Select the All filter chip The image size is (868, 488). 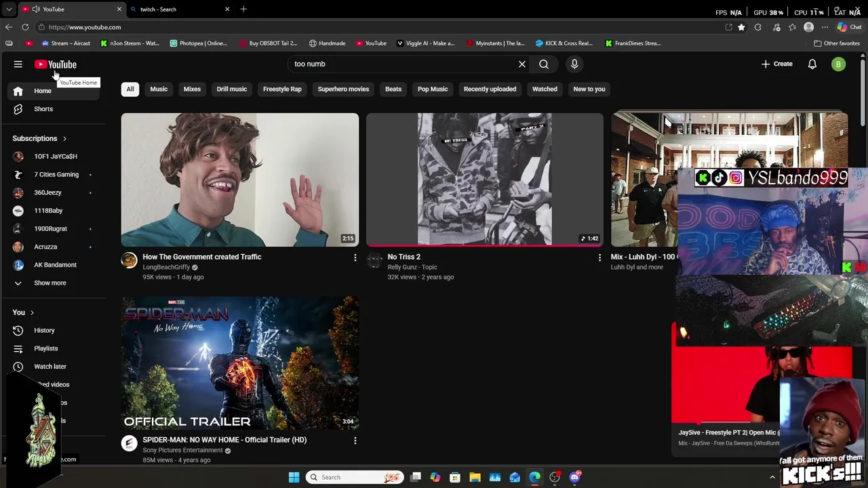tap(130, 89)
